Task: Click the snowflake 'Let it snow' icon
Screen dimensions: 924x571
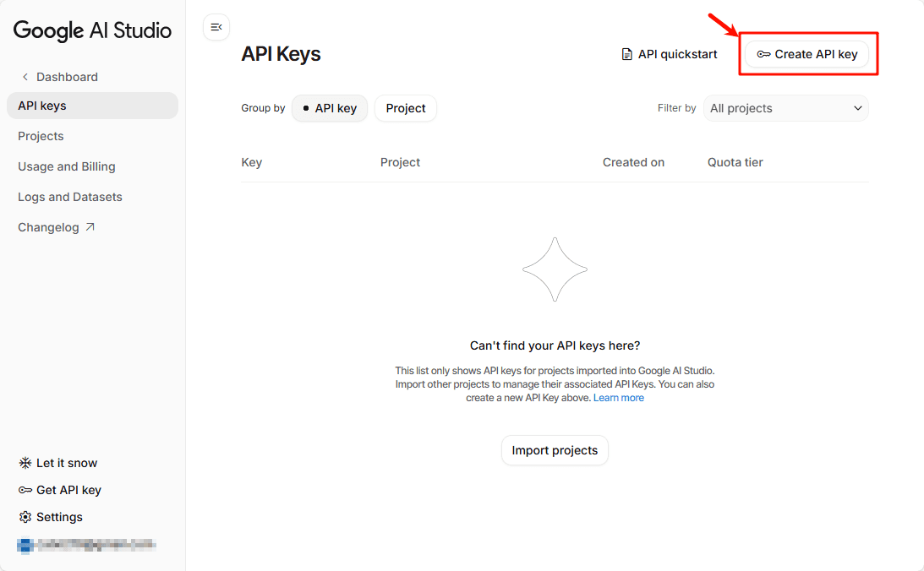Action: [x=25, y=462]
